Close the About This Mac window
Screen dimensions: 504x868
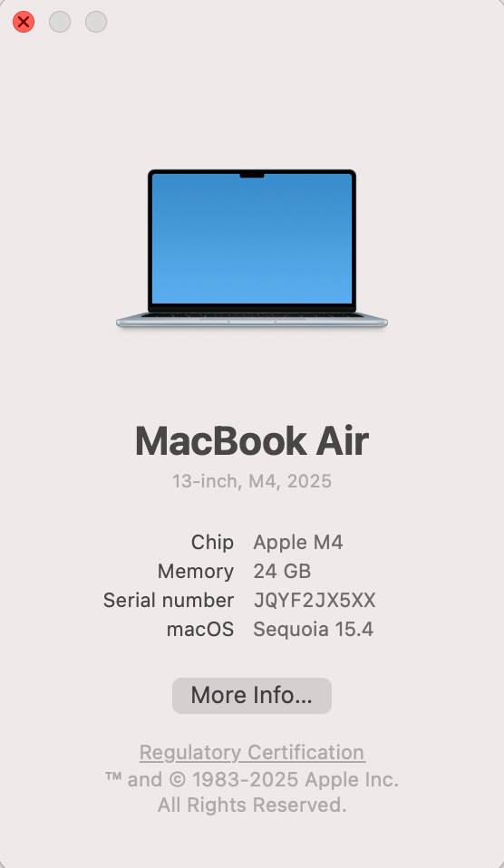24,22
